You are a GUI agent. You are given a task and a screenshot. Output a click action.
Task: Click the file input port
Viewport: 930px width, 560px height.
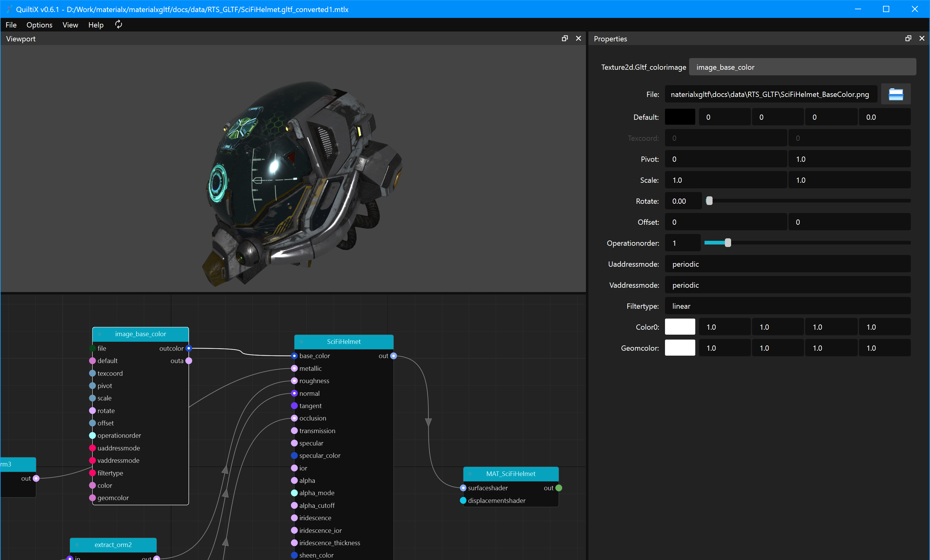(x=92, y=348)
